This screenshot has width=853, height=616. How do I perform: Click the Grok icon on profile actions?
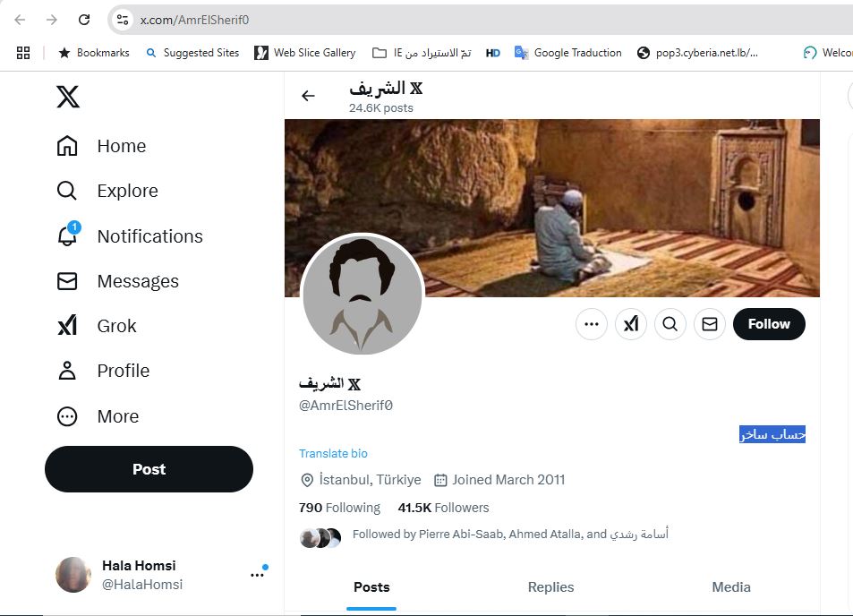click(631, 324)
